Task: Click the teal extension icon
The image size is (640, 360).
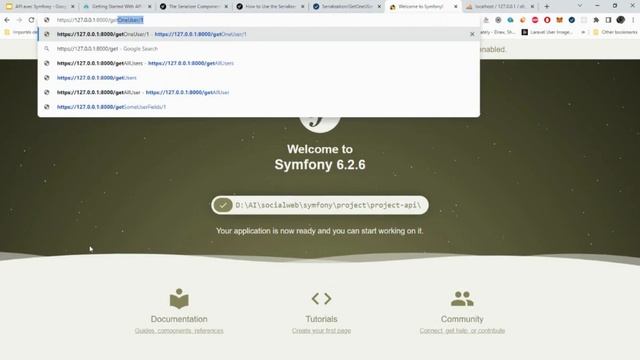Action: coord(511,20)
